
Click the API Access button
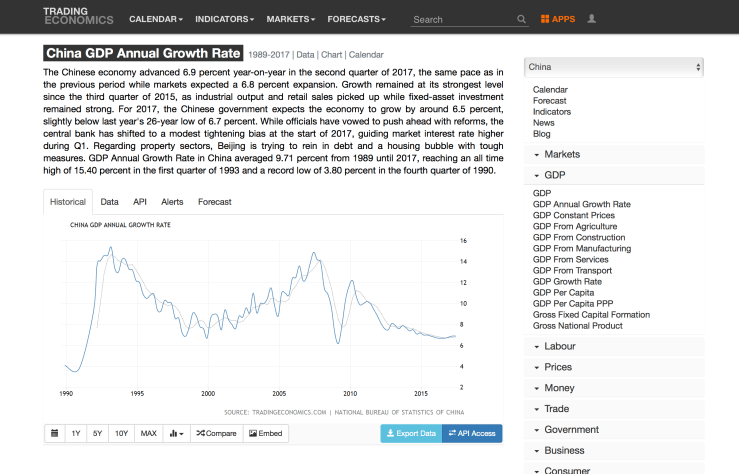471,433
